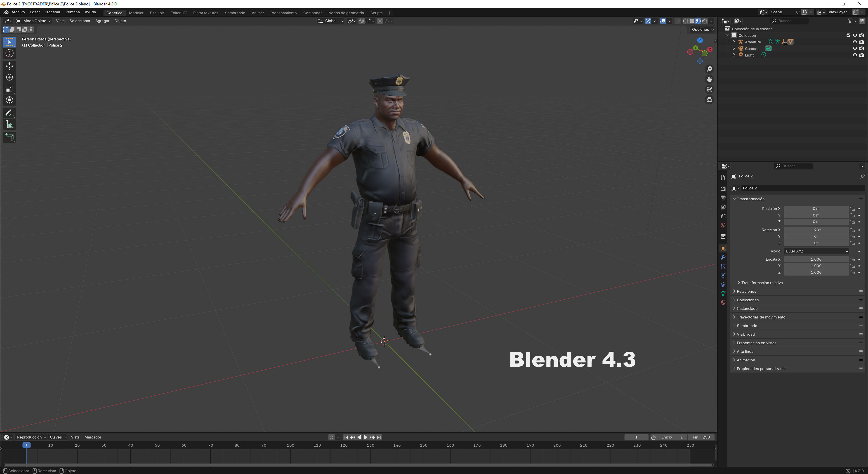Click the Fin end frame field
868x474 pixels.
coord(701,437)
